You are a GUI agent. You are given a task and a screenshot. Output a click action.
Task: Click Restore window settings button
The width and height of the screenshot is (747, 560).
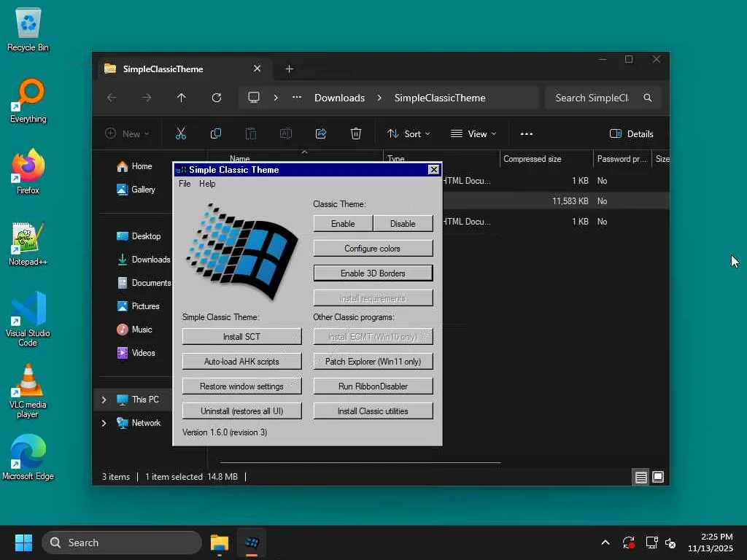242,386
